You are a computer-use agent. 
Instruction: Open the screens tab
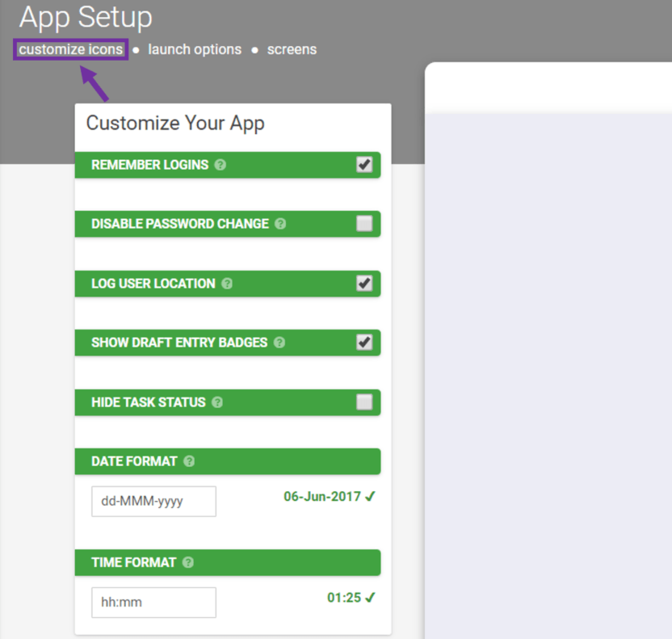(292, 49)
